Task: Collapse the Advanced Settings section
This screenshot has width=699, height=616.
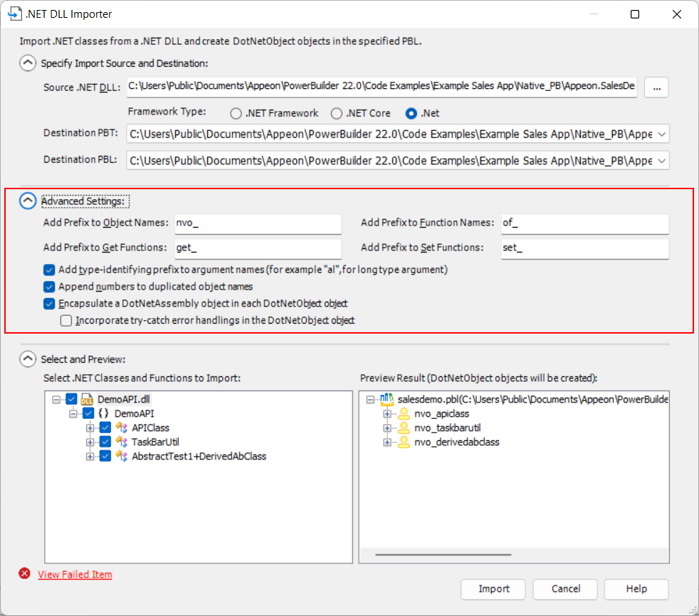Action: pyautogui.click(x=27, y=201)
